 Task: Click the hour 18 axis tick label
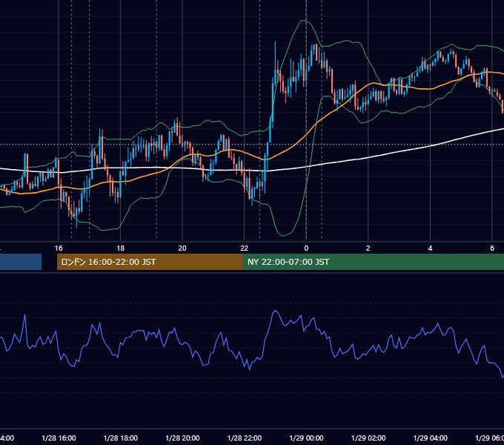120,248
